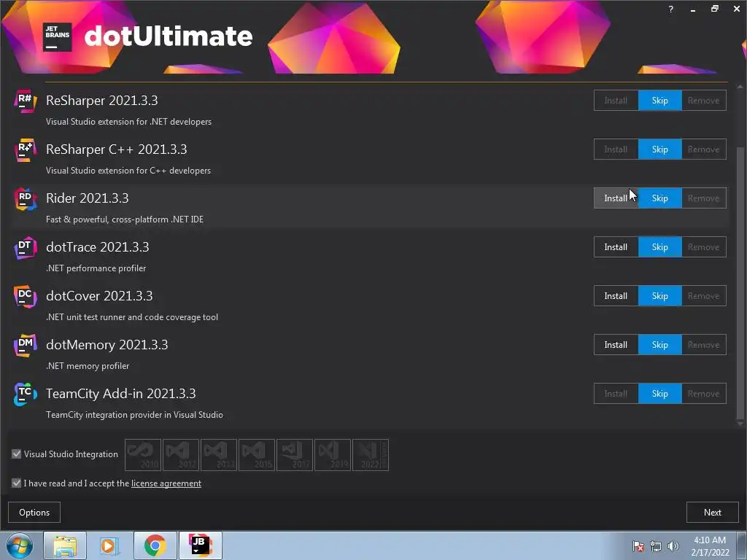The width and height of the screenshot is (747, 560).
Task: Click the scrollbar up arrow
Action: coord(740,87)
